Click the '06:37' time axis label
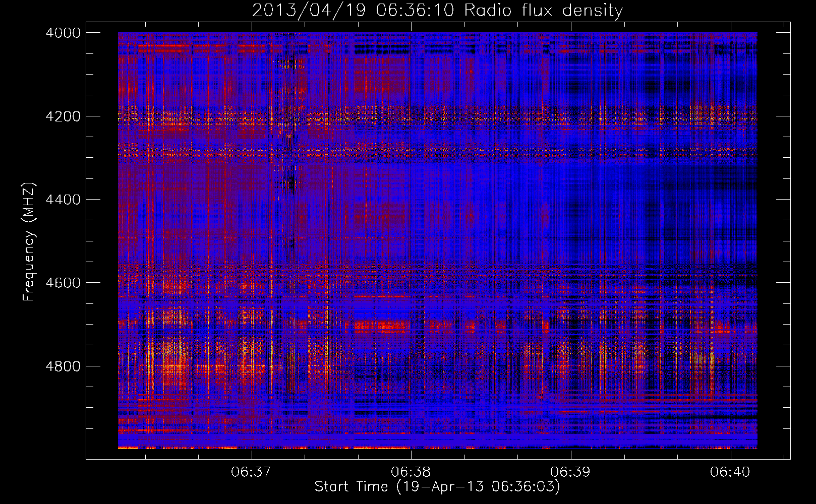 251,472
